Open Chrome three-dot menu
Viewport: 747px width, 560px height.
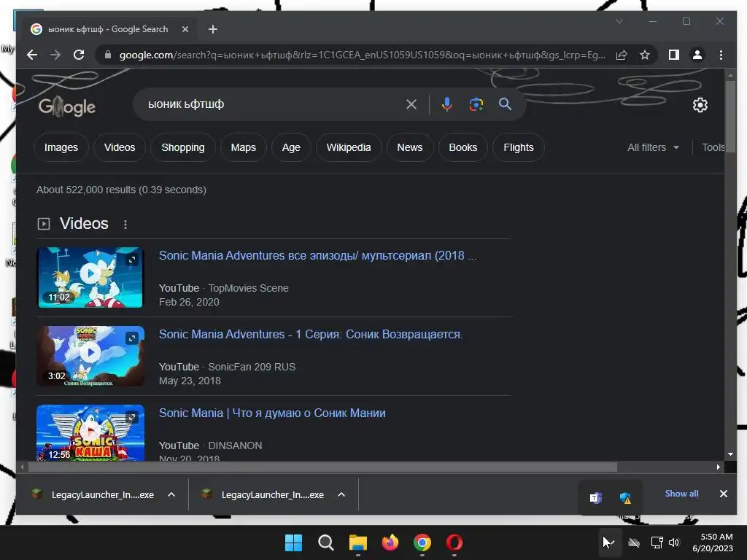point(721,55)
